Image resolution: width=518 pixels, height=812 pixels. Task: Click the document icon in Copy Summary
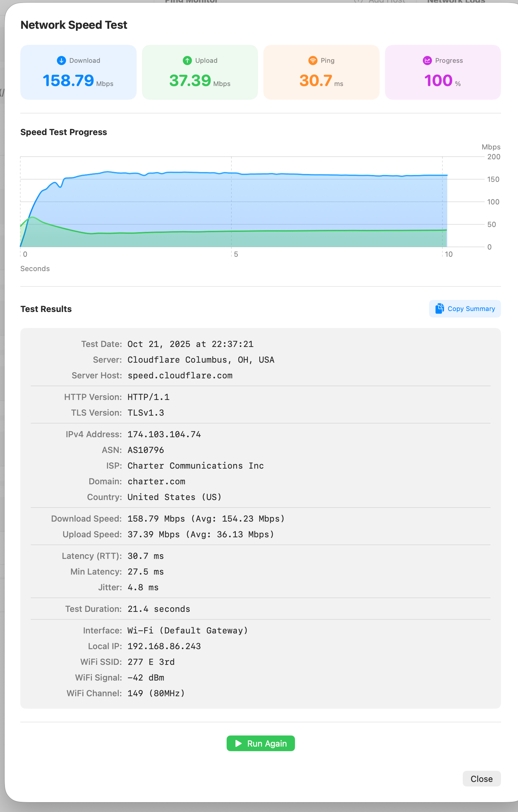click(439, 308)
